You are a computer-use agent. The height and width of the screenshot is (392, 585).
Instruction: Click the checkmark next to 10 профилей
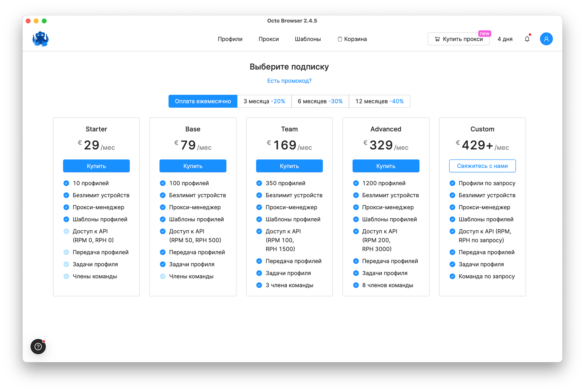(x=66, y=183)
